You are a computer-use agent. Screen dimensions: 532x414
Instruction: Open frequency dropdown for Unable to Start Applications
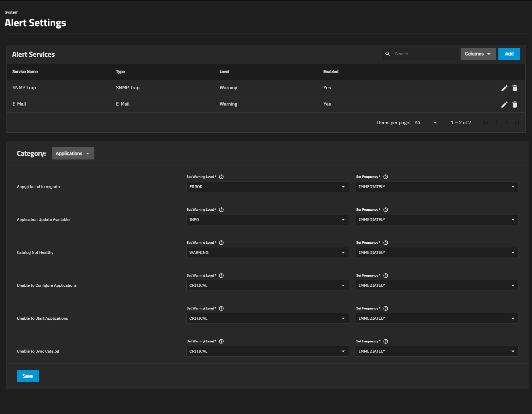click(437, 318)
